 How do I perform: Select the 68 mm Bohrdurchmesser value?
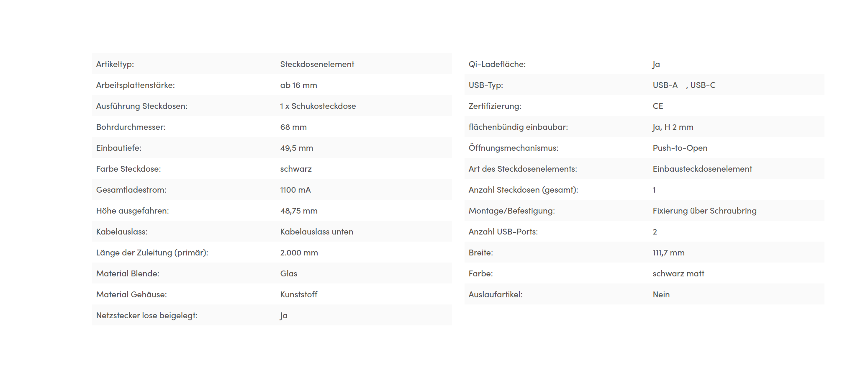(293, 127)
